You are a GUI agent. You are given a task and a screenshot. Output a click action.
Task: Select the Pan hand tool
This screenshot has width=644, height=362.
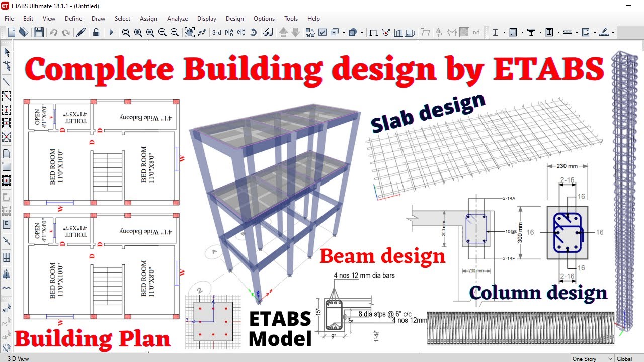point(190,32)
